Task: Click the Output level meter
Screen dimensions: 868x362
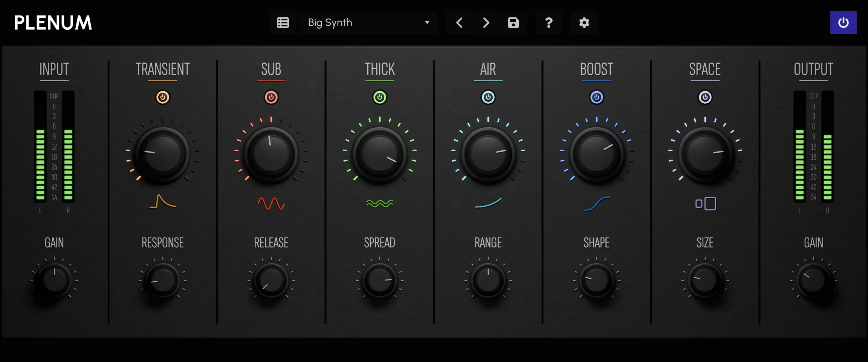Action: [x=814, y=146]
